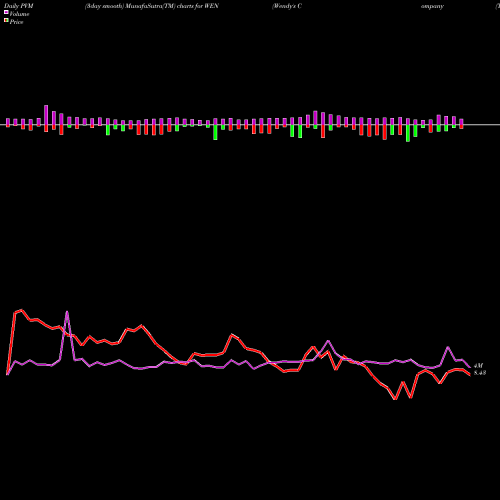Click the Volume legend color swatch
Image resolution: width=500 pixels, height=500 pixels.
[6, 13]
